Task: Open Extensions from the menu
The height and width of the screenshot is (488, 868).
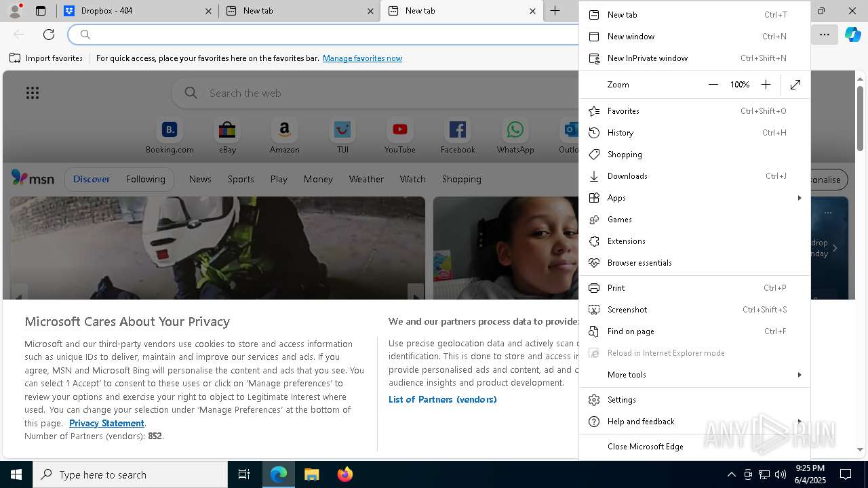Action: (x=695, y=241)
